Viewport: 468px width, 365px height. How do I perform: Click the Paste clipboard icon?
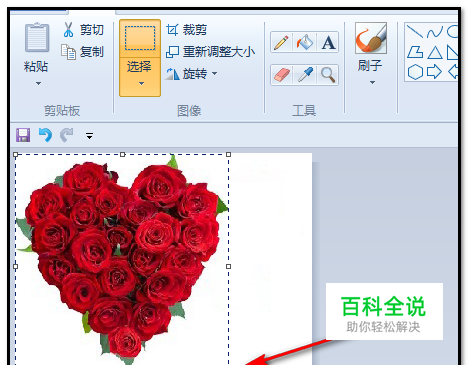pos(37,38)
